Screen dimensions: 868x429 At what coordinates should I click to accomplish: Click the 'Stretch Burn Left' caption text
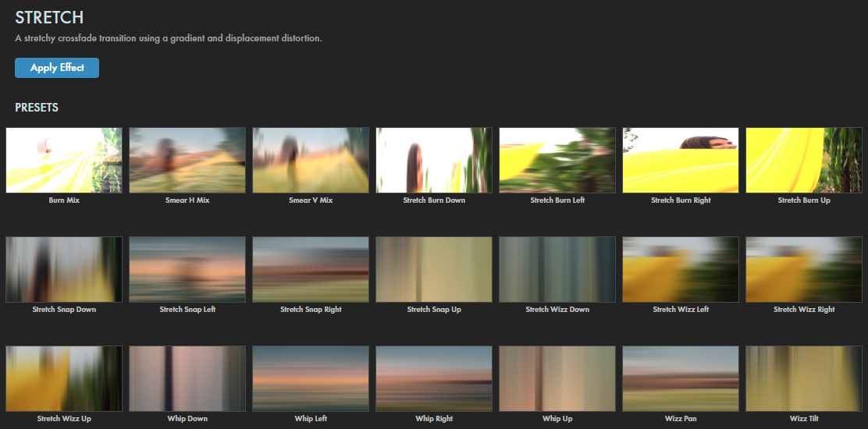click(x=557, y=200)
